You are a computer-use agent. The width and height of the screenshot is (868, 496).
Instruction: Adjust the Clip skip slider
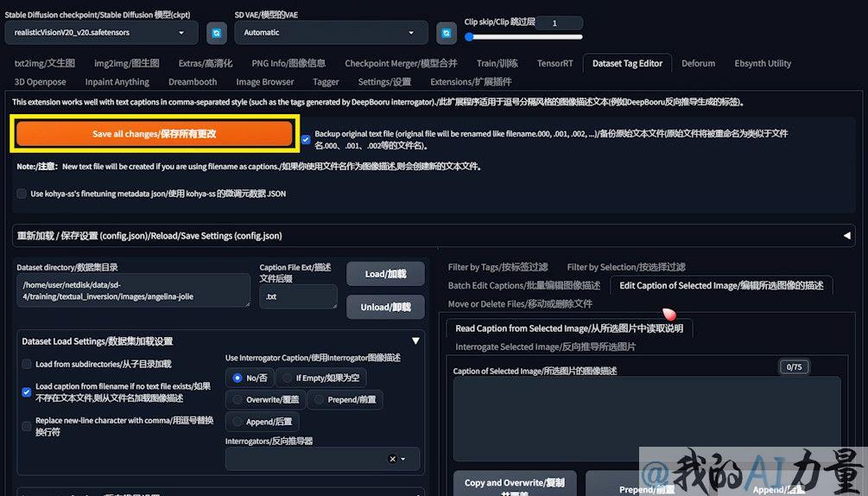coord(523,37)
